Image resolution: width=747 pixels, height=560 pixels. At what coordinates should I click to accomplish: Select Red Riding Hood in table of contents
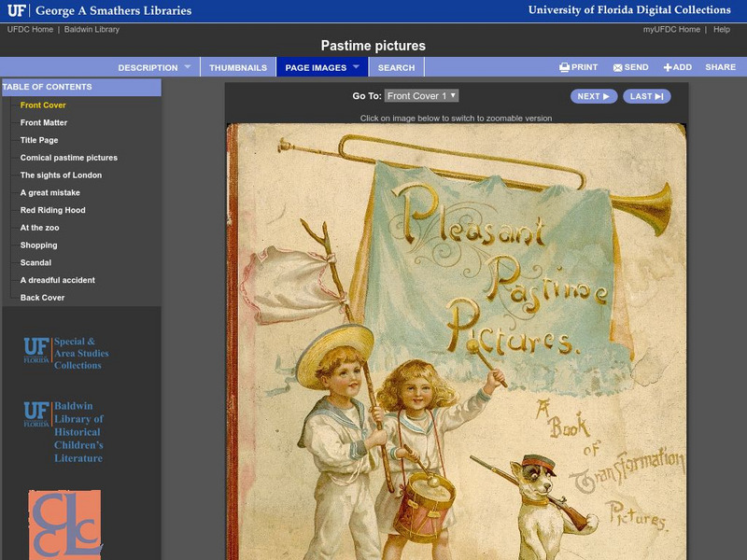click(x=53, y=210)
